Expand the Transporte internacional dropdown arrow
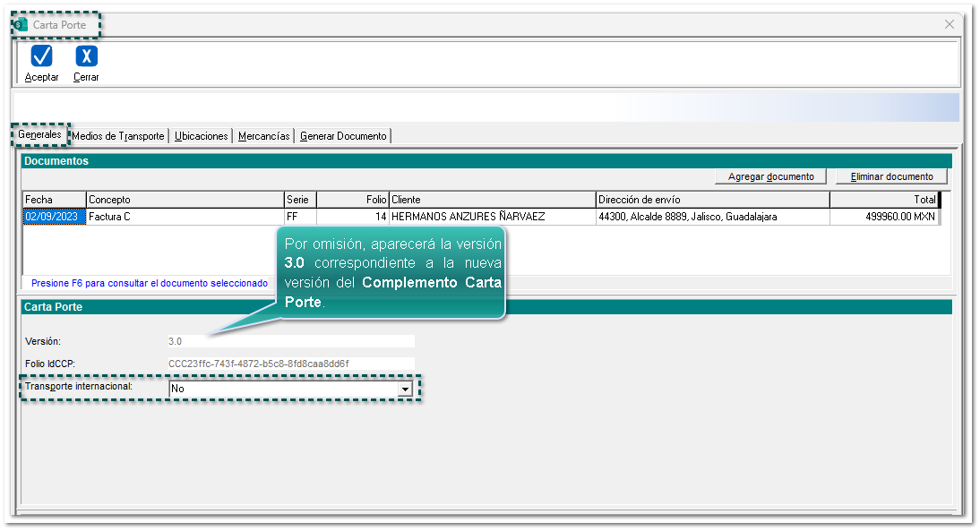This screenshot has height=531, width=980. pos(405,389)
